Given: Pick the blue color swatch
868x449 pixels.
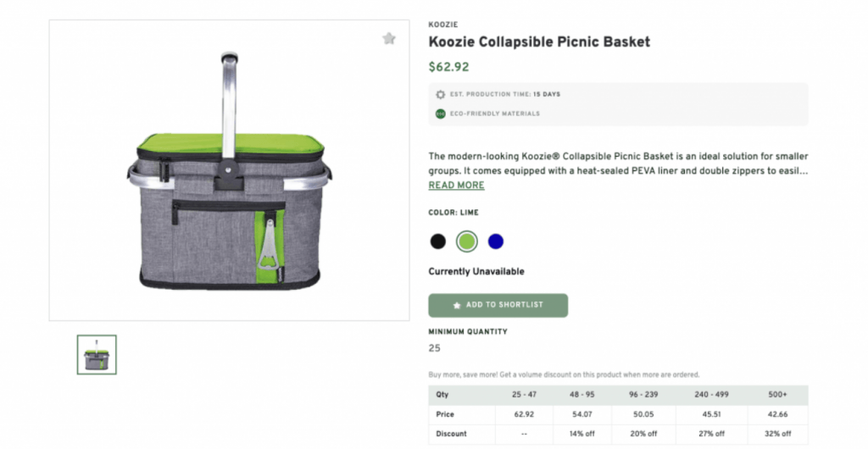Looking at the screenshot, I should click(x=496, y=241).
